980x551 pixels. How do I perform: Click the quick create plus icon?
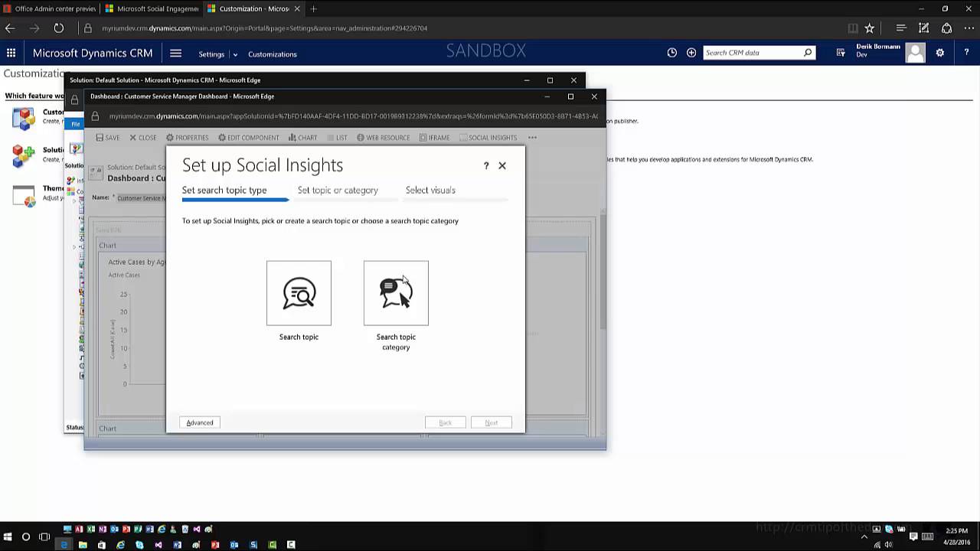tap(691, 53)
